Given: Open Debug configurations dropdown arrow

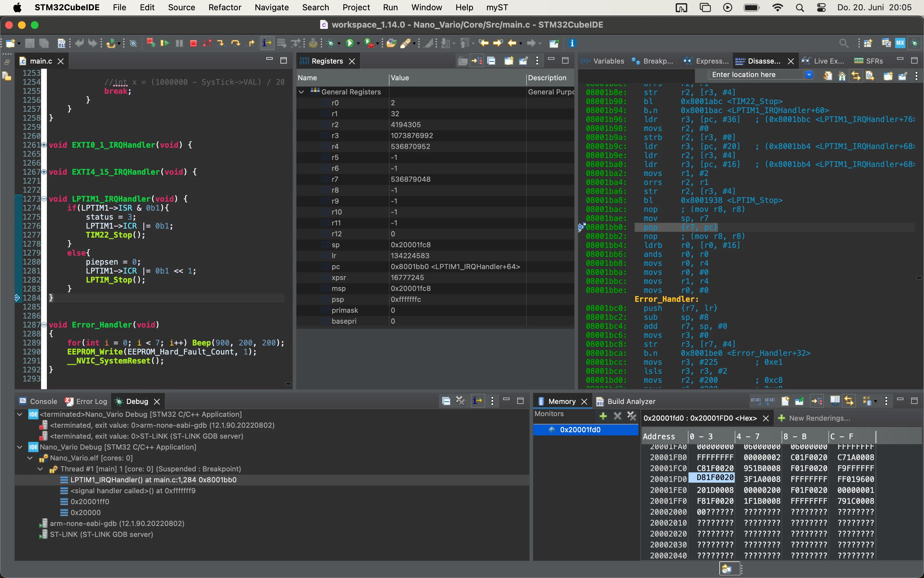Looking at the screenshot, I should point(339,44).
